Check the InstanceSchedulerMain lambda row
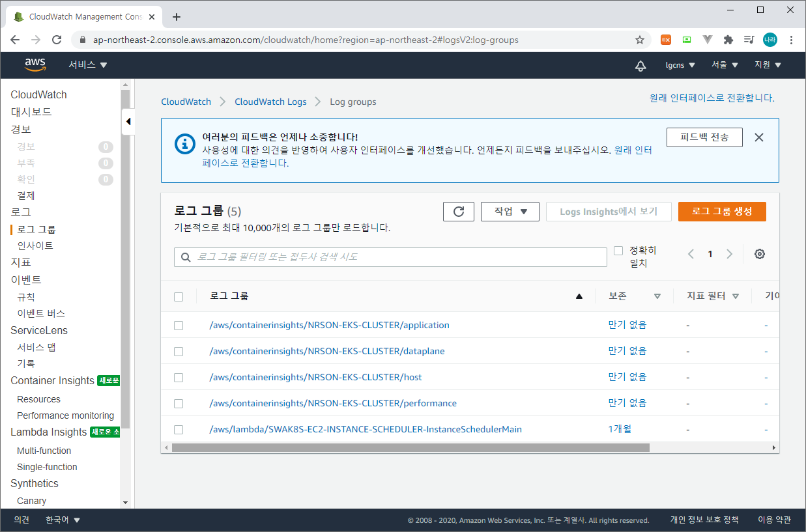Image resolution: width=806 pixels, height=532 pixels. (x=179, y=430)
